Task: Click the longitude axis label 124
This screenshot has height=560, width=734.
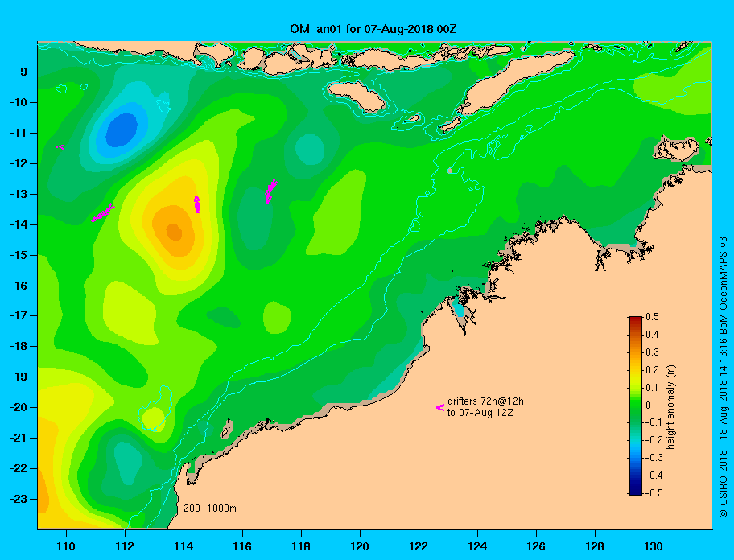Action: tap(477, 546)
